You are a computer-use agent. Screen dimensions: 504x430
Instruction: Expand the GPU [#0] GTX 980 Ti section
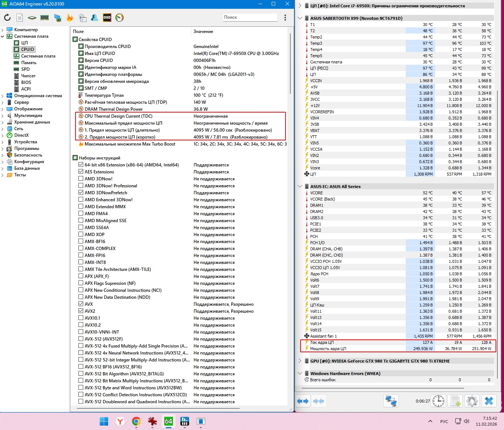300,361
